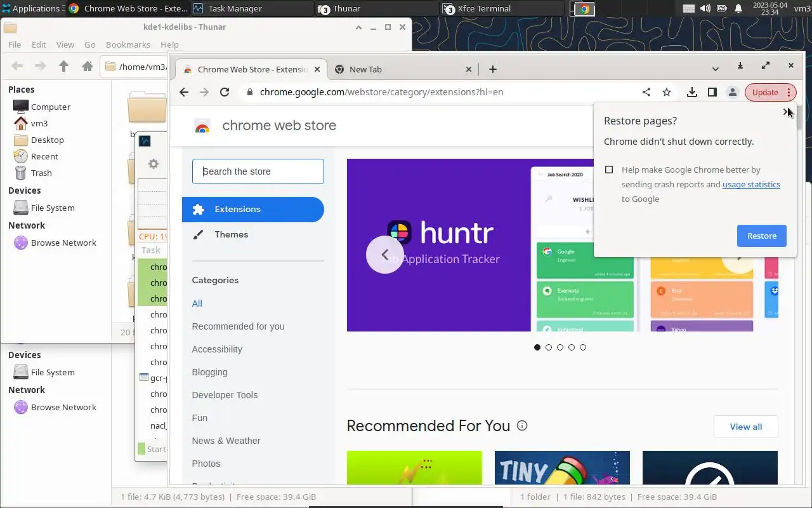Choose Accessibility category

(x=217, y=349)
